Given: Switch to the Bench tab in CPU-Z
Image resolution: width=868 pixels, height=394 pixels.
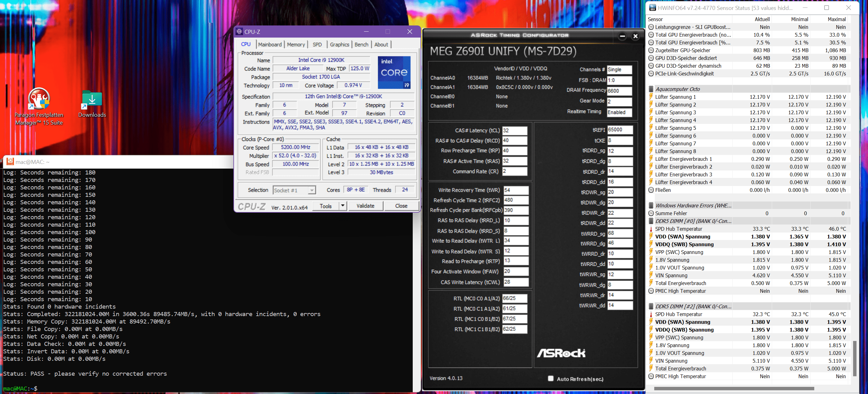Looking at the screenshot, I should point(361,44).
